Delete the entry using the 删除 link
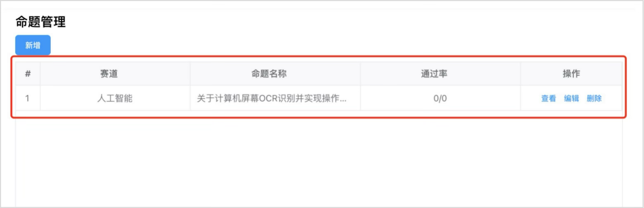The image size is (644, 208). pos(594,99)
